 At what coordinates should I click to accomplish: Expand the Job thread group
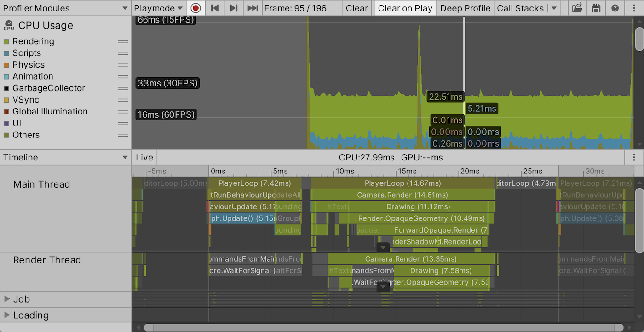click(x=7, y=299)
